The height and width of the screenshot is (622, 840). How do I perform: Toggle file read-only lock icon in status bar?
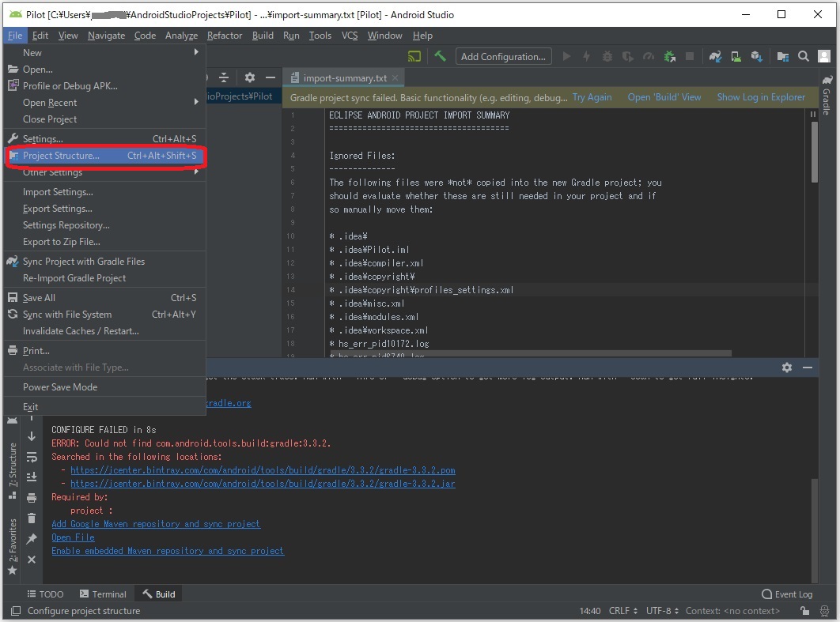[804, 611]
